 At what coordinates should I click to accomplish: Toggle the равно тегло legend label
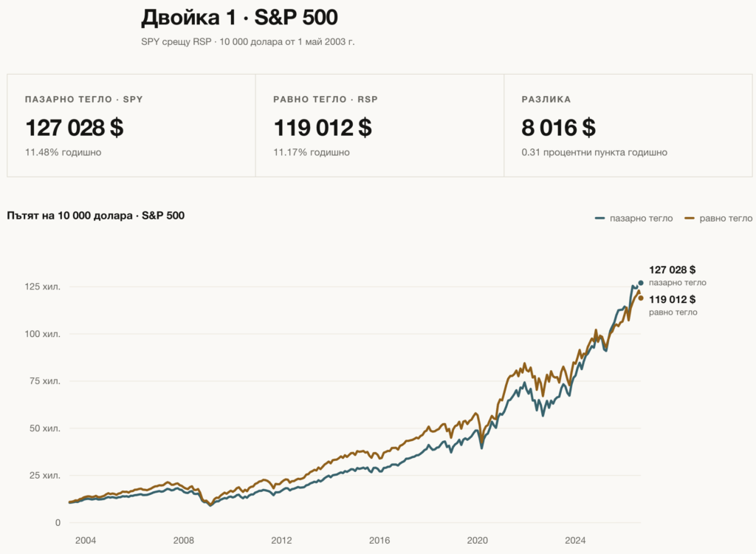point(726,219)
